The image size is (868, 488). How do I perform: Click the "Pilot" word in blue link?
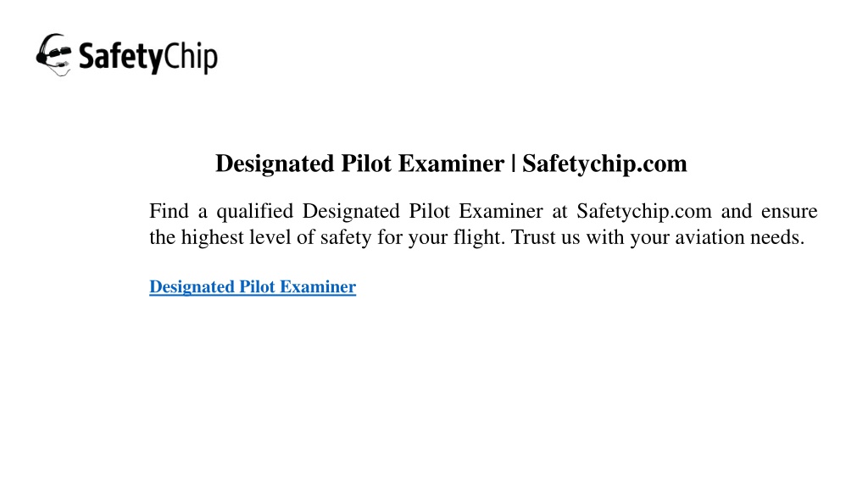pos(257,286)
